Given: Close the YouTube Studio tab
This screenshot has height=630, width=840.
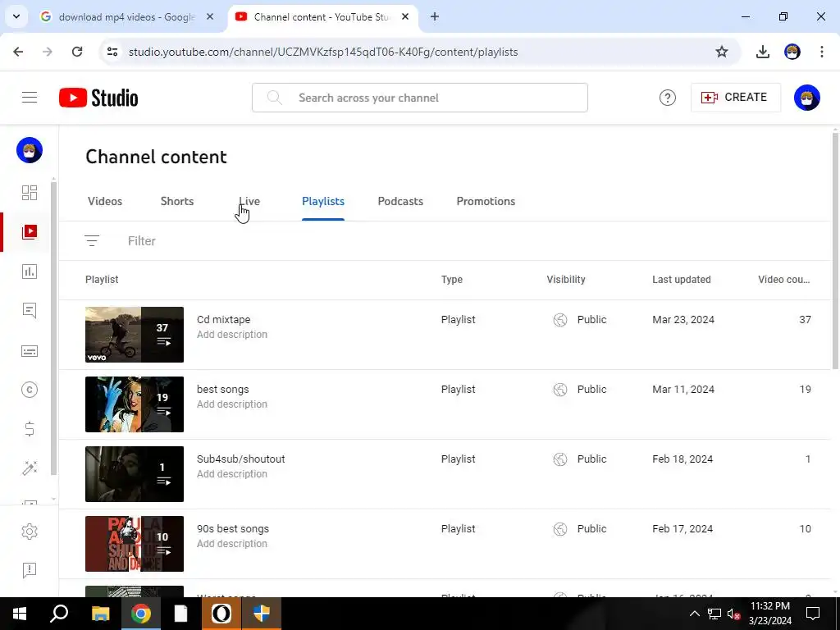Looking at the screenshot, I should coord(405,16).
